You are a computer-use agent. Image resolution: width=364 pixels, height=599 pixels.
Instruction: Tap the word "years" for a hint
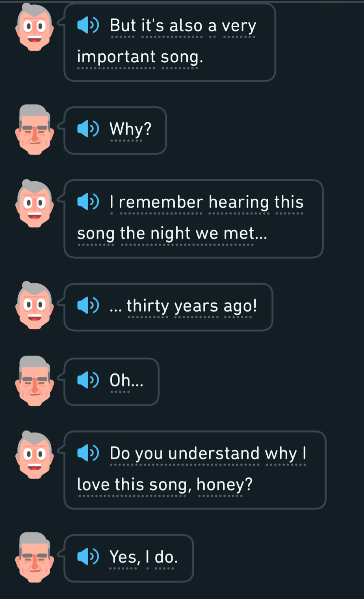[x=196, y=306]
